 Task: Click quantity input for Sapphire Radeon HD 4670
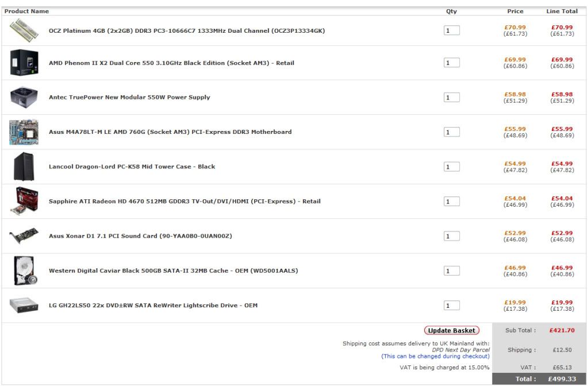pos(452,202)
